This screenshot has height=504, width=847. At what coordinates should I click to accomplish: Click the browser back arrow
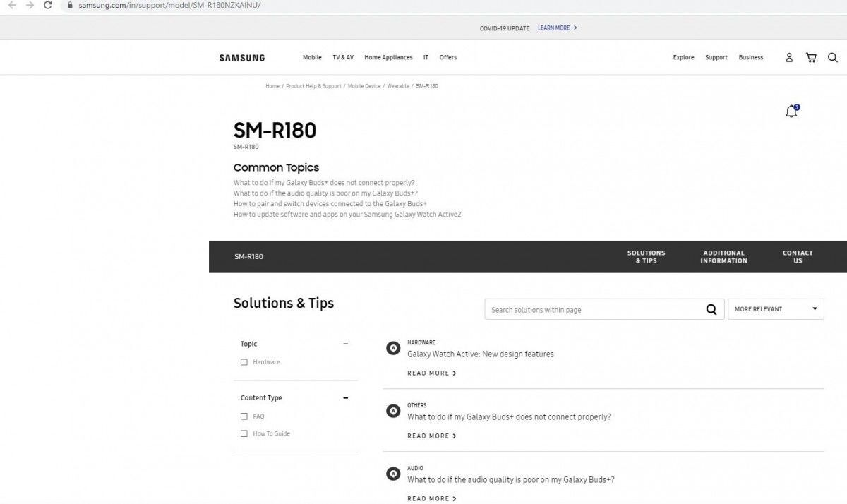point(11,5)
